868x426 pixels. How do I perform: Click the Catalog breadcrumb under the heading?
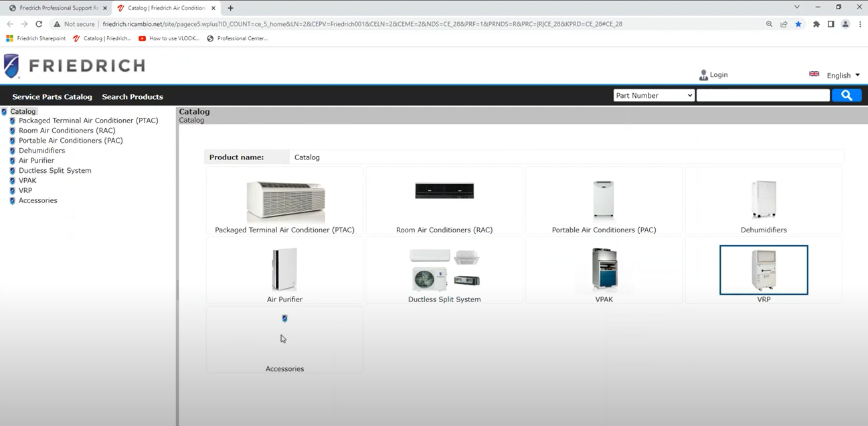191,121
